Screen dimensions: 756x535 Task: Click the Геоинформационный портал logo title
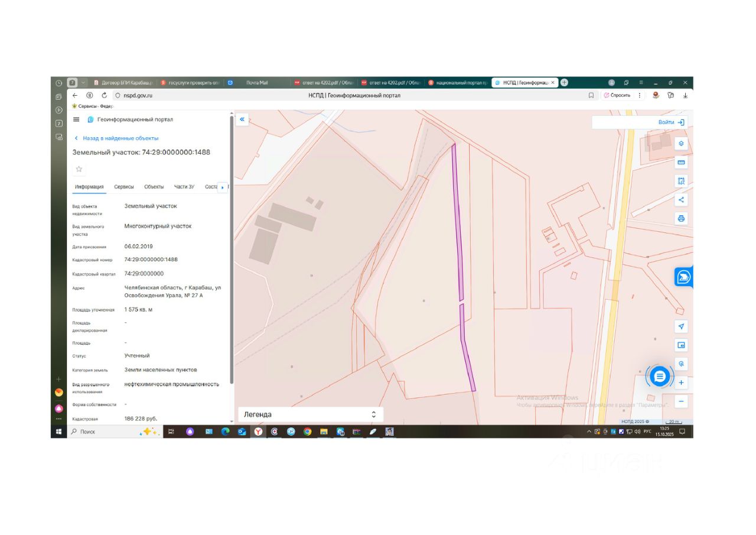point(131,119)
